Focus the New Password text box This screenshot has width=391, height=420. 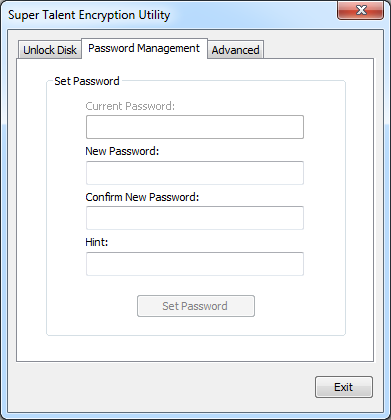(195, 173)
